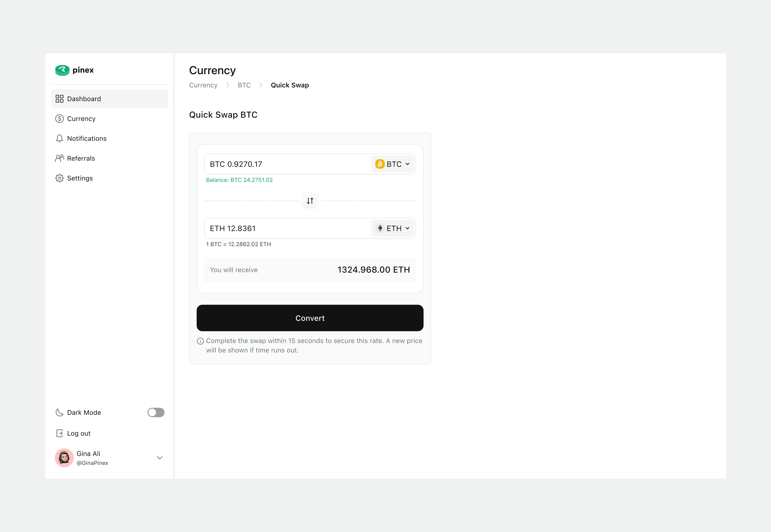Click the BTC breadcrumb link
This screenshot has height=532, width=771.
click(x=244, y=85)
